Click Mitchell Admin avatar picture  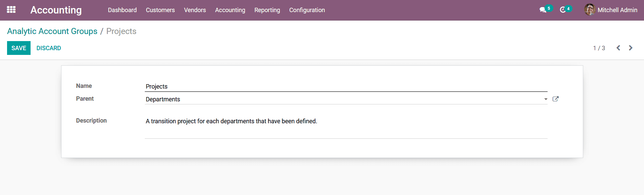pos(590,10)
